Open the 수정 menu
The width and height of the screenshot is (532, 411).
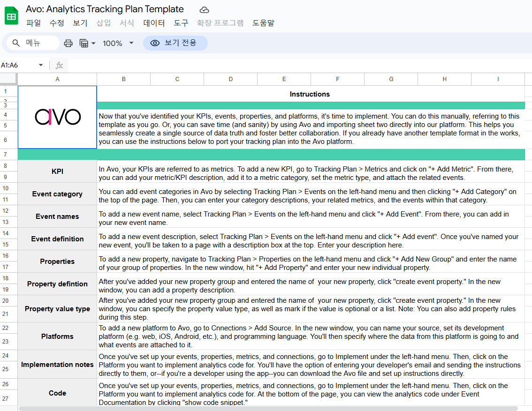click(x=57, y=23)
